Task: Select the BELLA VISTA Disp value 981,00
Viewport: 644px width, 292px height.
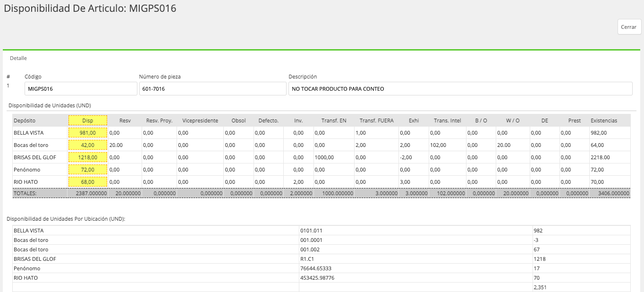Action: [88, 133]
